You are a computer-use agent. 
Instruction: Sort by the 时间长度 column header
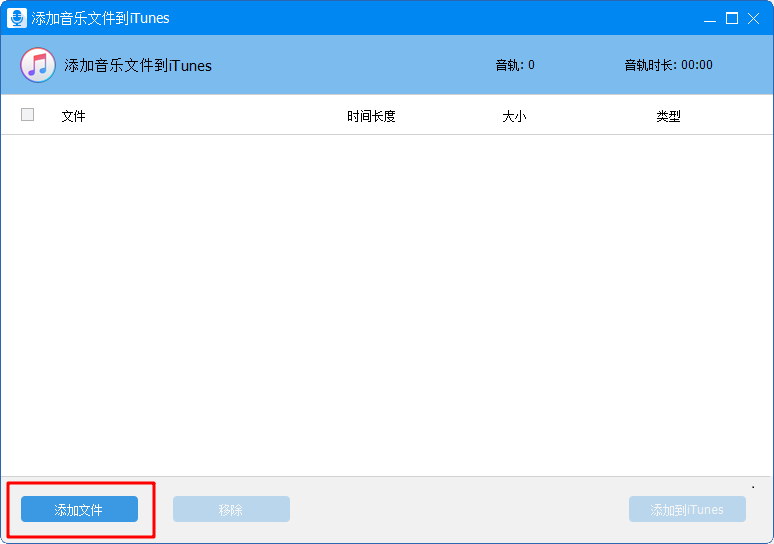[371, 117]
